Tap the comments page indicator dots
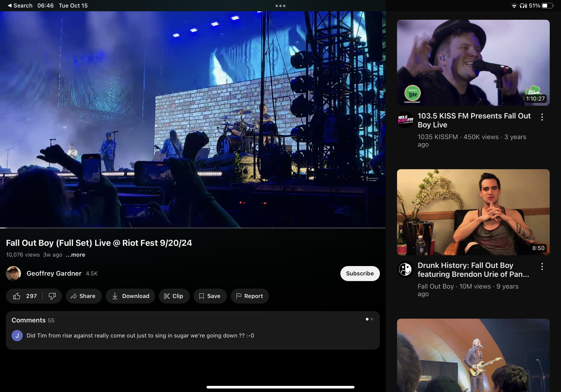This screenshot has height=392, width=561. [369, 319]
